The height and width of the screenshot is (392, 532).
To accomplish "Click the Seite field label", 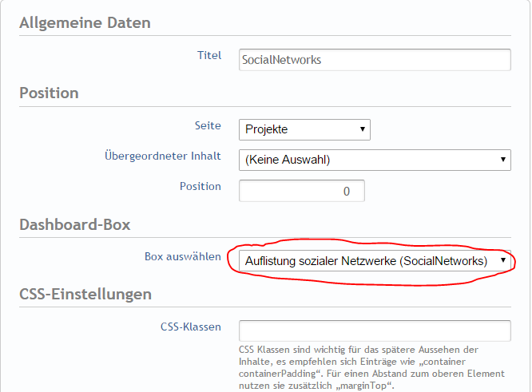I will coord(208,125).
